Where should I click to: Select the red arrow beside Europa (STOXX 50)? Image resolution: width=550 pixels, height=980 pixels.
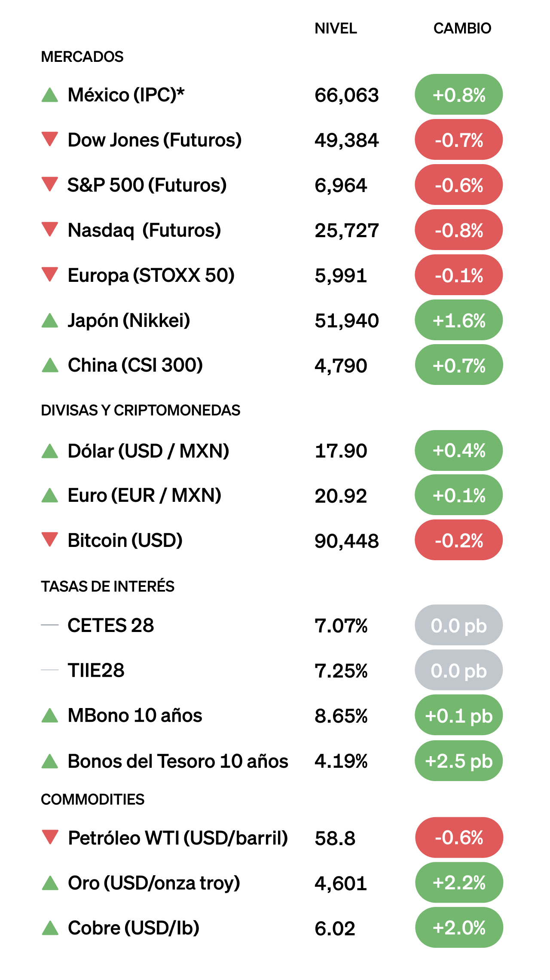point(50,274)
